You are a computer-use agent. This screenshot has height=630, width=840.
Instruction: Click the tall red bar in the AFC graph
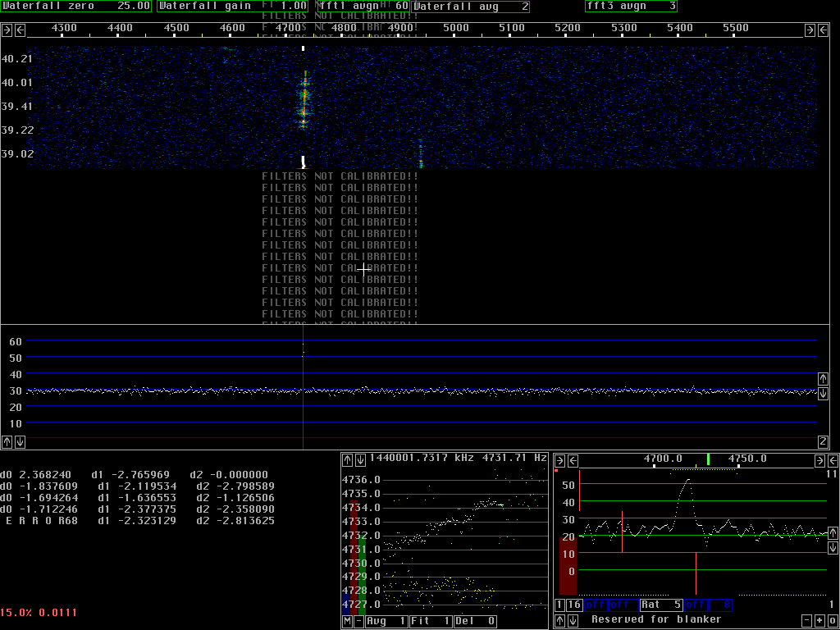(354, 557)
